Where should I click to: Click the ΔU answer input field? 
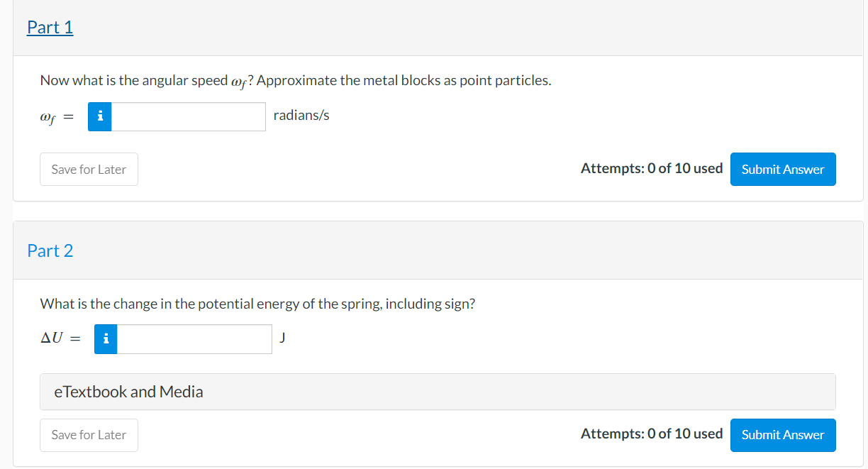[x=194, y=338]
